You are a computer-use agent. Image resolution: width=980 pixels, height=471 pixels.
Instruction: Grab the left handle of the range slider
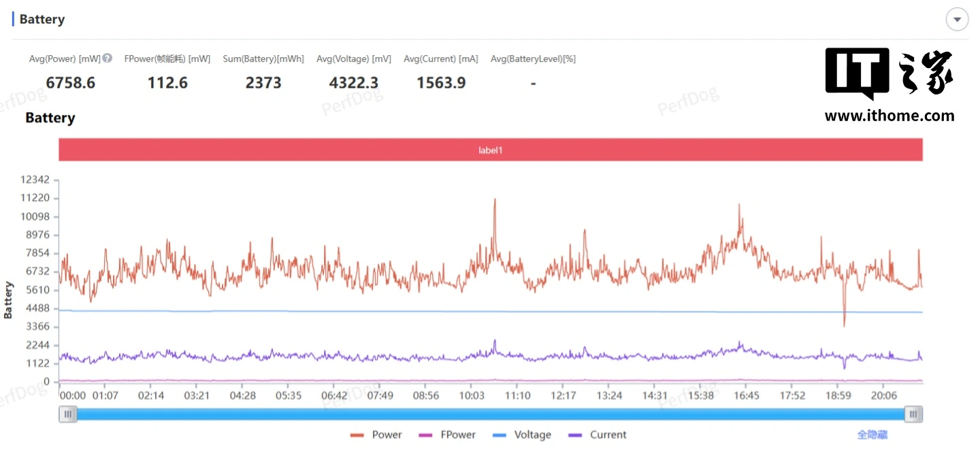67,414
